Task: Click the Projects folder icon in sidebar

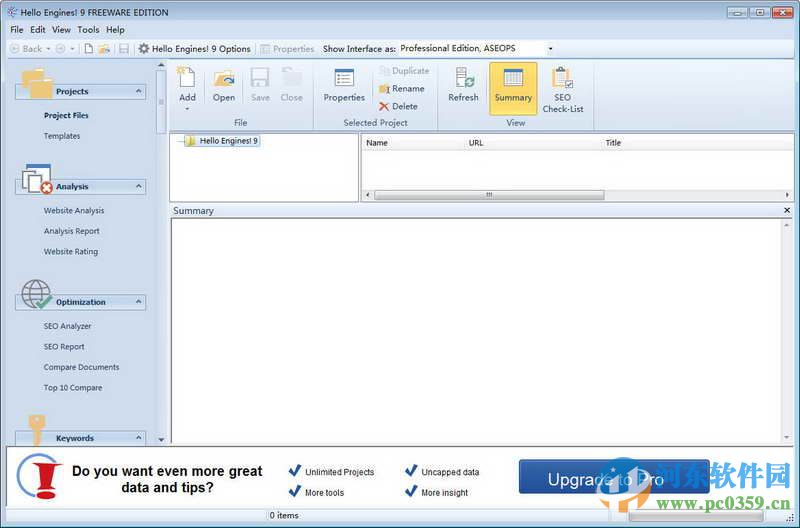Action: coord(37,83)
